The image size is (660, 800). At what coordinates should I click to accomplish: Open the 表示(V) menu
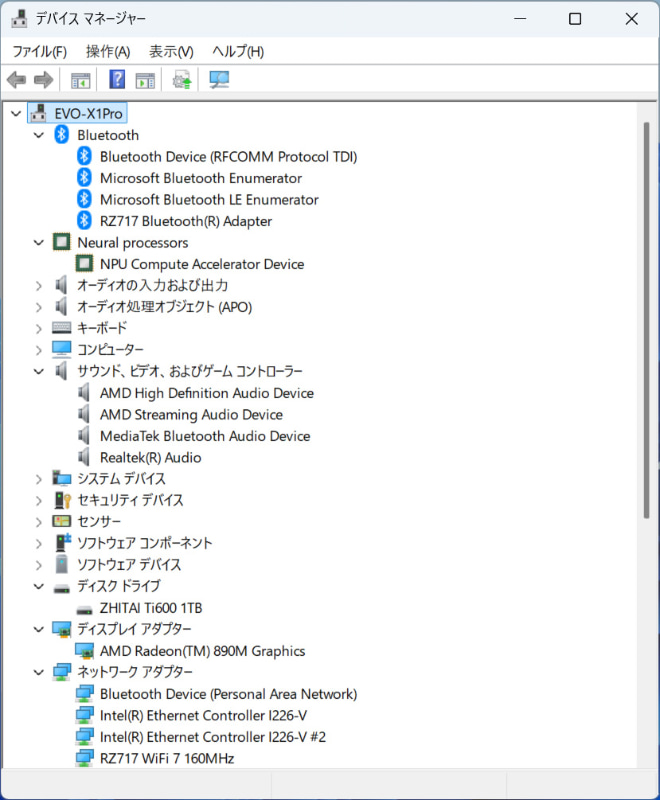tap(171, 51)
